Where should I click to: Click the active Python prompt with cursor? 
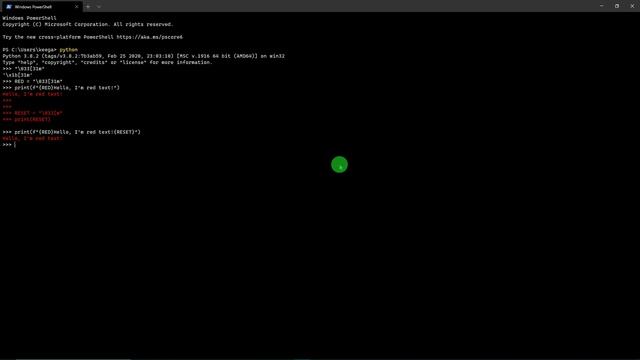tap(9, 144)
